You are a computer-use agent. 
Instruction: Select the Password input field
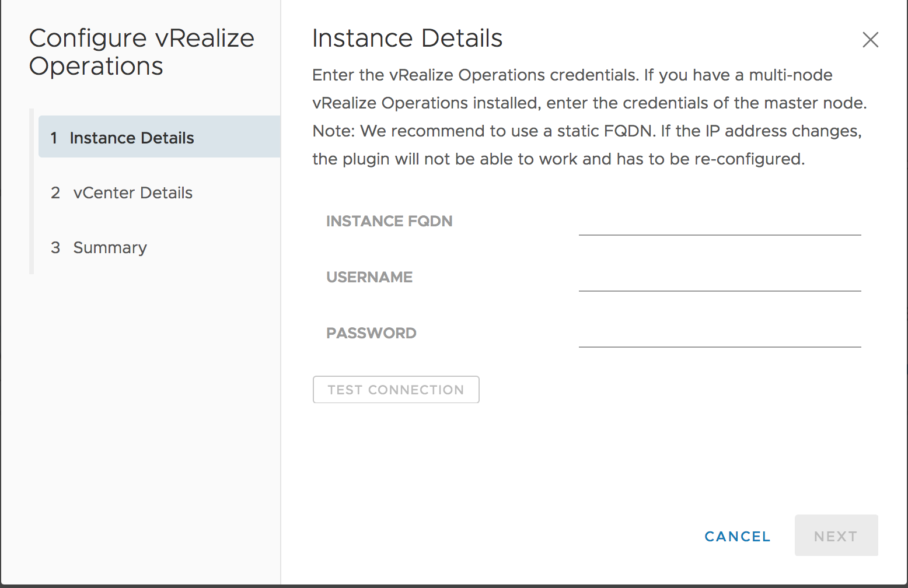tap(720, 334)
